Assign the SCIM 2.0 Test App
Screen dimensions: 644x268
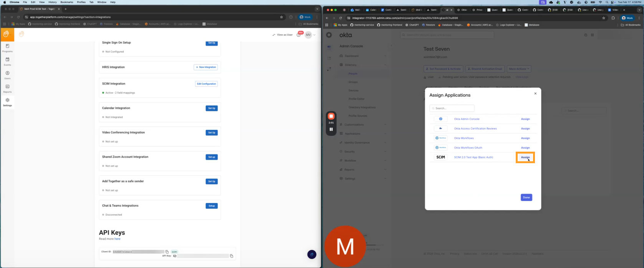click(525, 157)
